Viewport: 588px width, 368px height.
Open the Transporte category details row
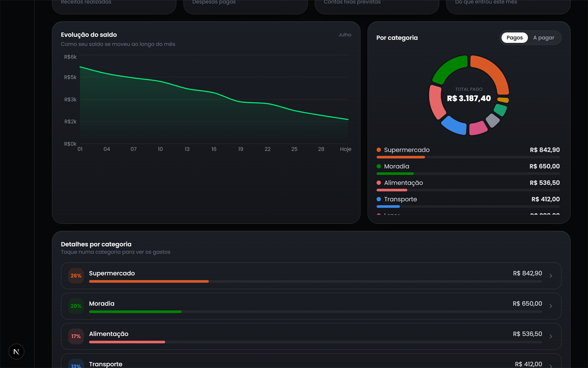(x=311, y=361)
